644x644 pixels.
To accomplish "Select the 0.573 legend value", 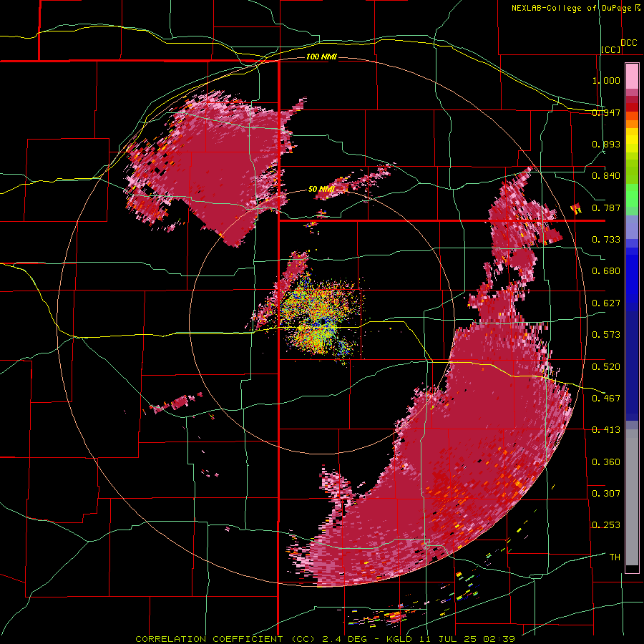I will (x=606, y=335).
